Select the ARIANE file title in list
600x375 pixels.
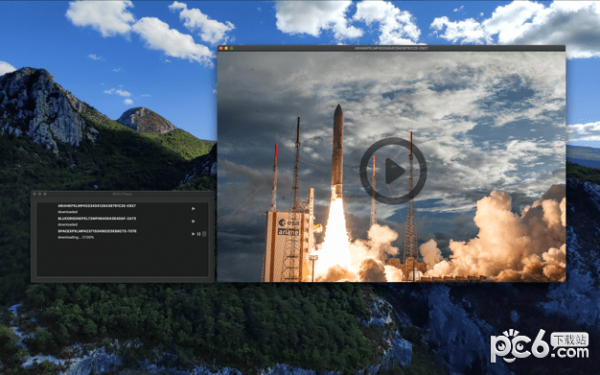96,206
